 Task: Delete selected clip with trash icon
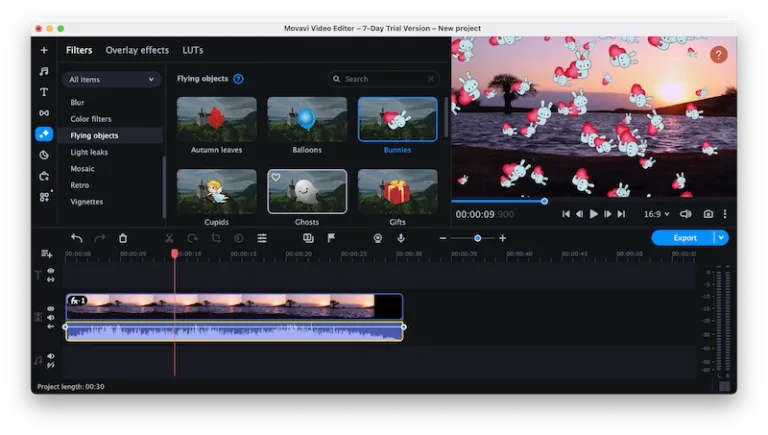123,238
